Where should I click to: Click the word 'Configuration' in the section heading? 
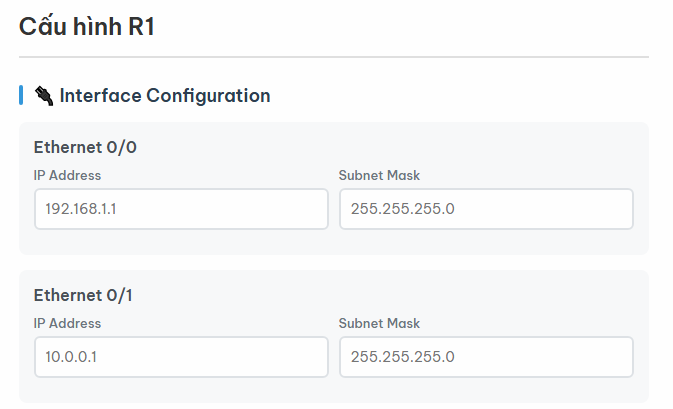coord(208,96)
